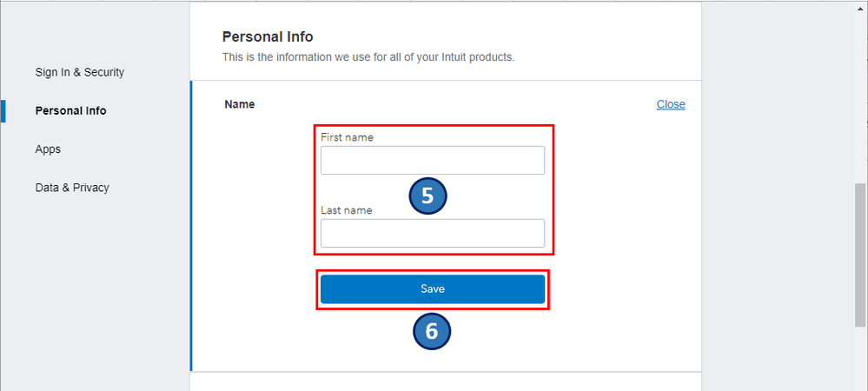Click the Close link beside Name
This screenshot has height=391, width=868.
(x=670, y=104)
